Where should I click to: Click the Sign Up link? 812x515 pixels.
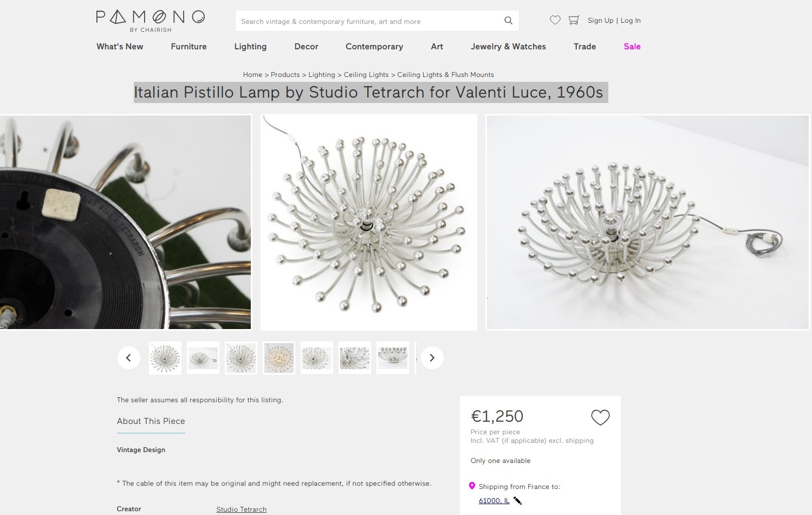(600, 21)
